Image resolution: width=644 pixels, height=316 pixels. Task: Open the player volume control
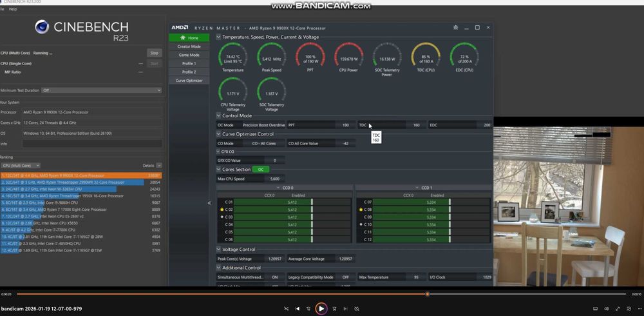pos(606,309)
